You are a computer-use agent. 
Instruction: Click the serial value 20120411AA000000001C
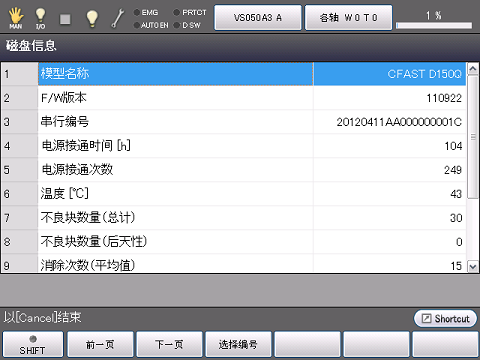(x=399, y=122)
